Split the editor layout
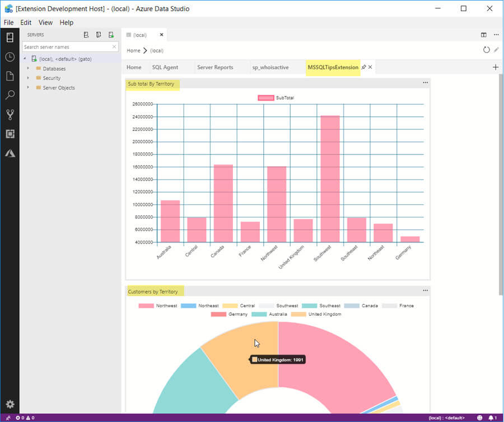 (x=483, y=35)
